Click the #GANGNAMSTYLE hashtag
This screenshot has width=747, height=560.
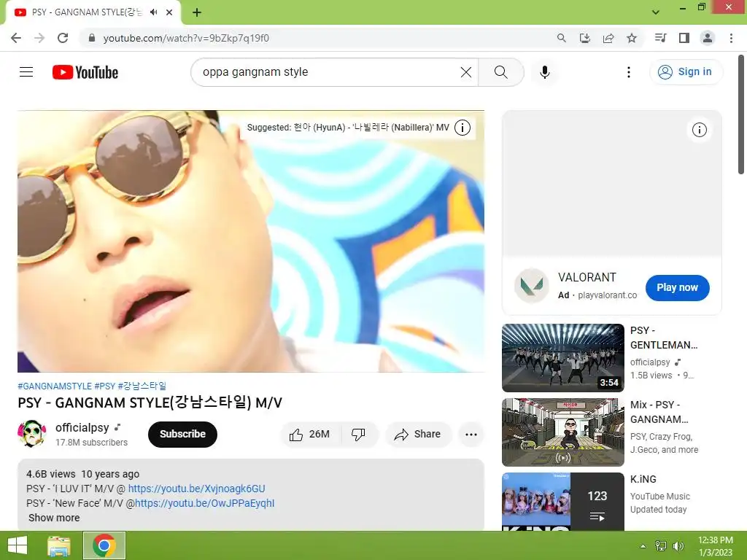[x=54, y=386]
